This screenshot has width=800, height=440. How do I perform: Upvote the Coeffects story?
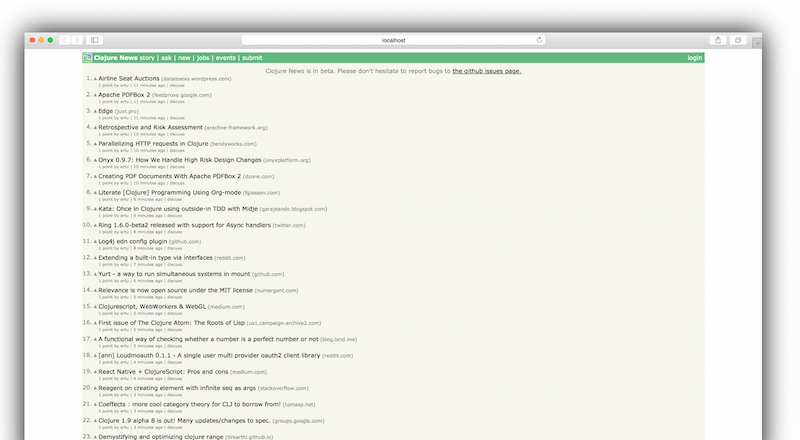point(95,406)
